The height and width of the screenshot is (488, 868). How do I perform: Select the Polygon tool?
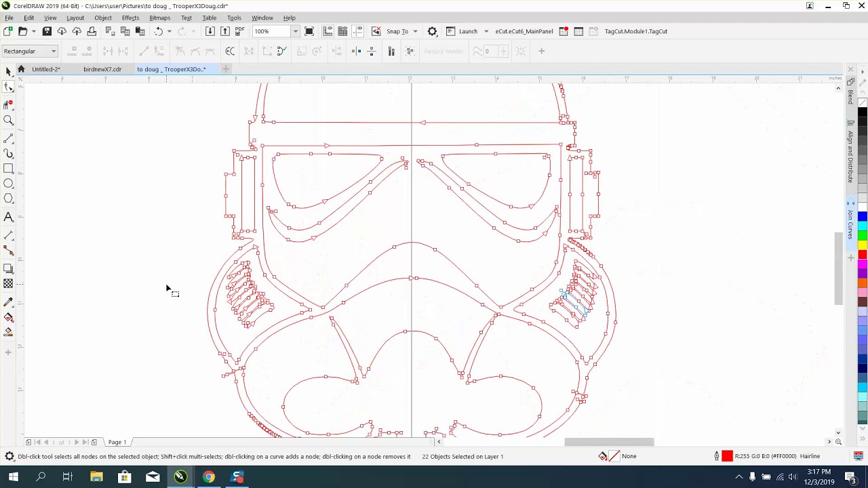[x=8, y=199]
